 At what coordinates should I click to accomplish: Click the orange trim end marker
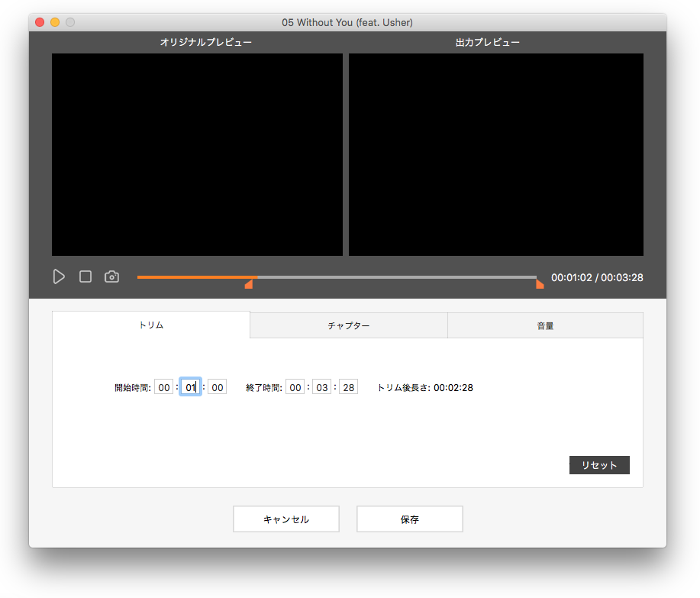540,284
